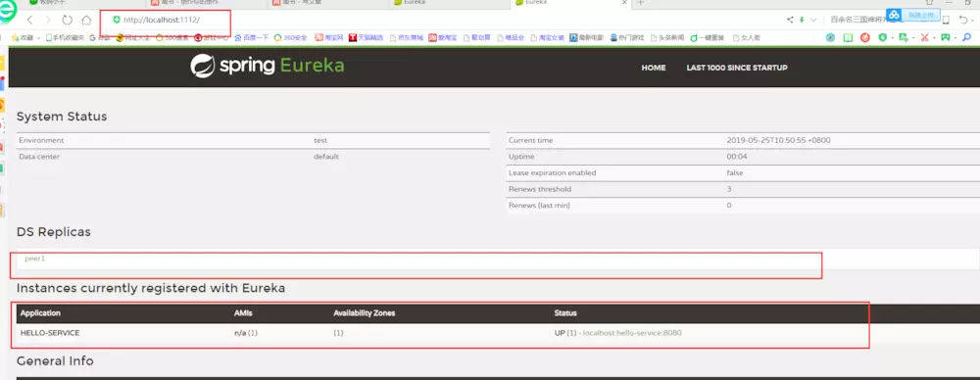Click the Availability Zones column header
The width and height of the screenshot is (980, 380).
[364, 313]
